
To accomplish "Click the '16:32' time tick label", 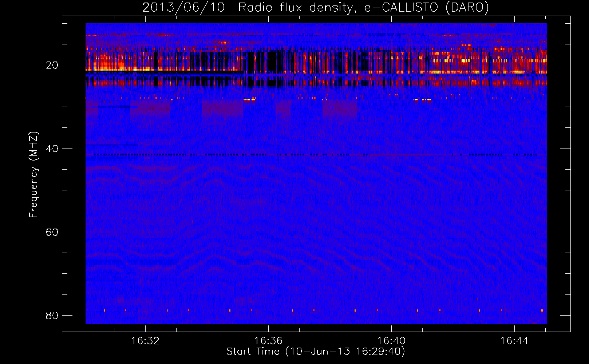I will coord(145,341).
